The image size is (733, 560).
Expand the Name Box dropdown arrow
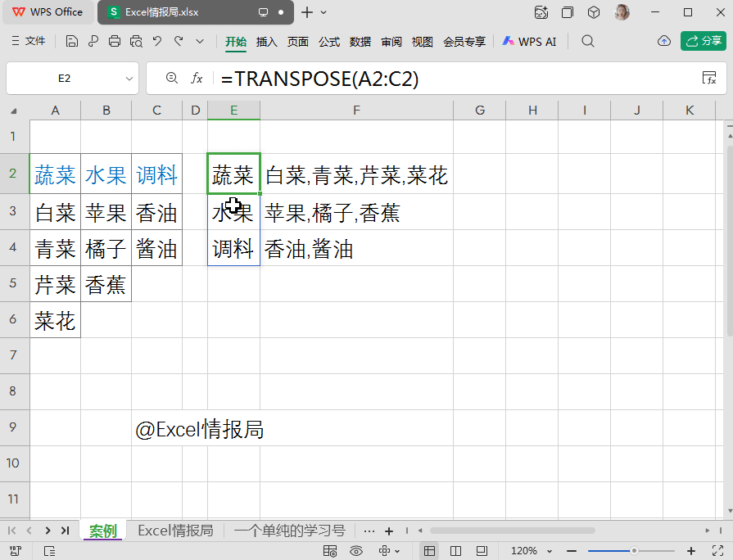coord(129,79)
